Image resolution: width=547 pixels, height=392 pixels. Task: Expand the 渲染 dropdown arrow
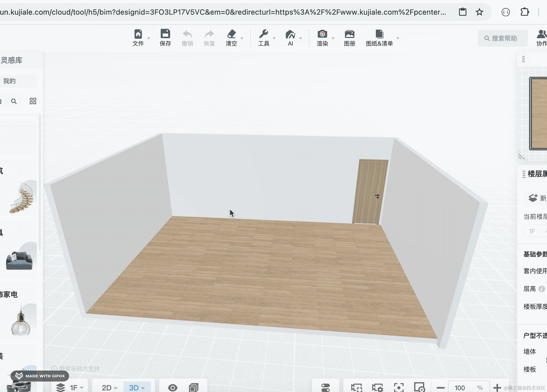(x=333, y=38)
